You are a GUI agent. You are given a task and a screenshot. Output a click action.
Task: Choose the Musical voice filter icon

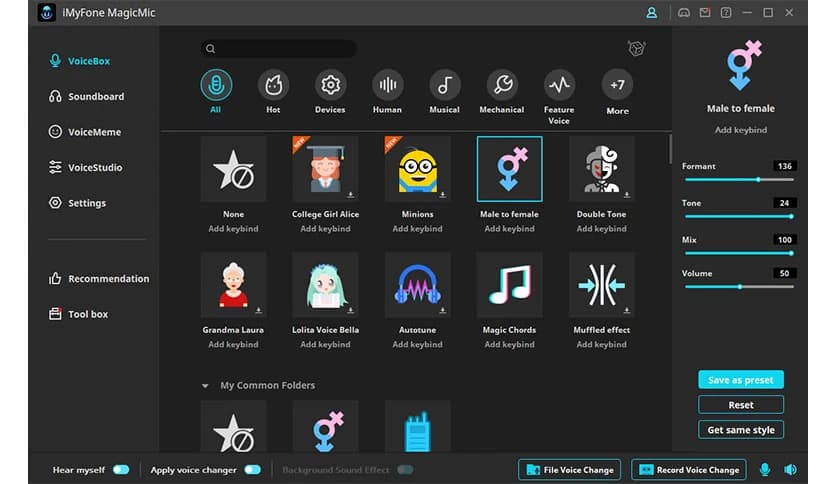(444, 85)
